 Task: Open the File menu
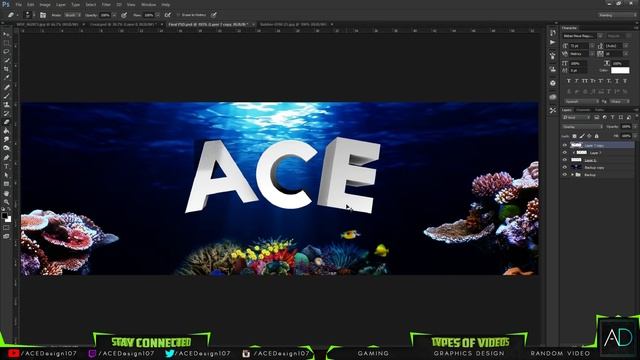[18, 4]
